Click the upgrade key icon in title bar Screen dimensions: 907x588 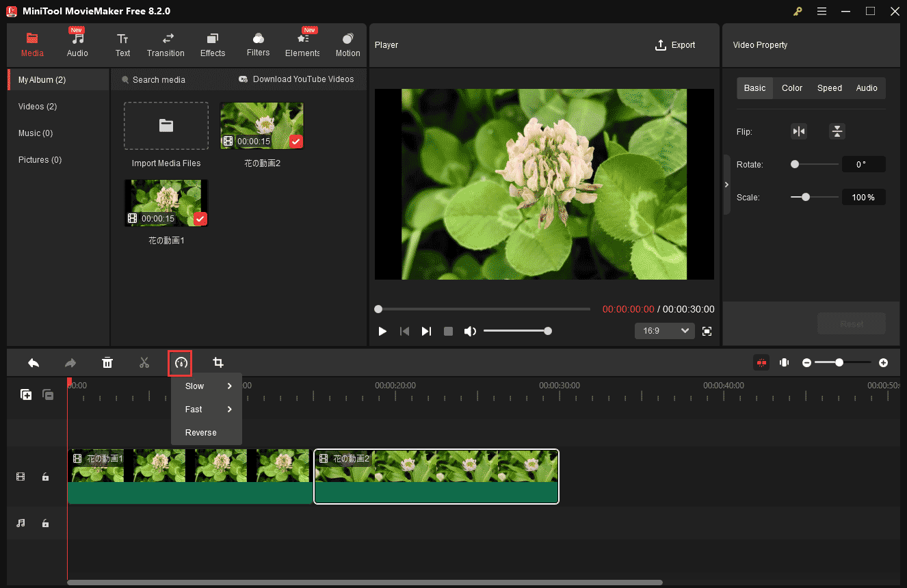(x=798, y=11)
